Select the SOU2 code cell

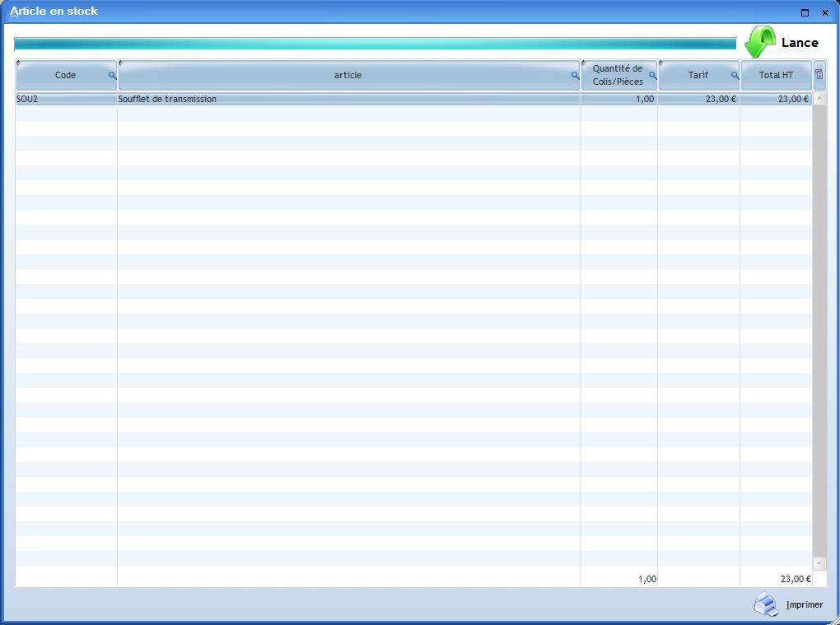click(x=67, y=99)
